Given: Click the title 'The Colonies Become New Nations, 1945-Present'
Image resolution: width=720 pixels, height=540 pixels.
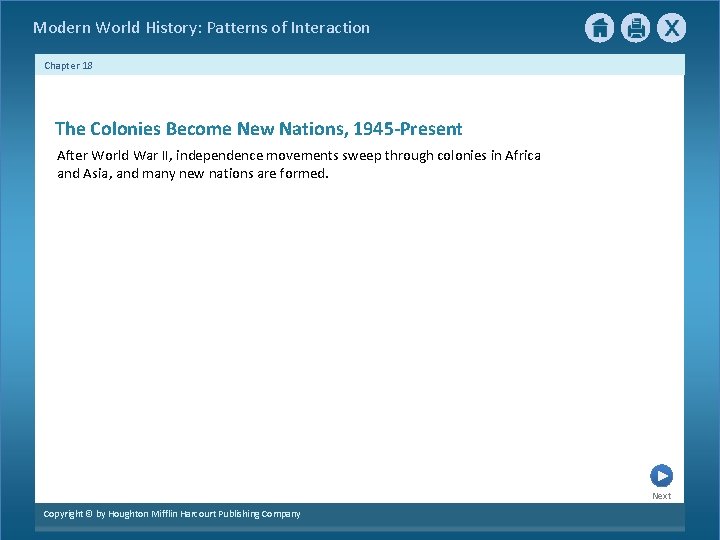Looking at the screenshot, I should tap(259, 129).
